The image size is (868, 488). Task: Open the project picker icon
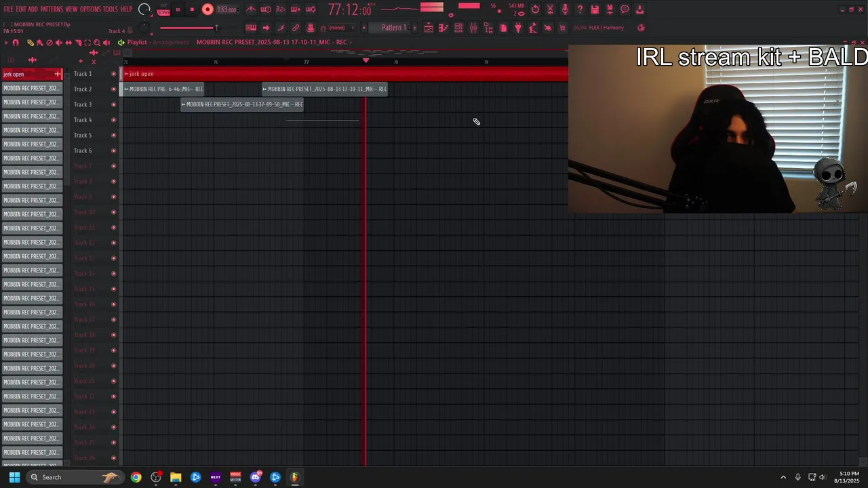pos(503,28)
